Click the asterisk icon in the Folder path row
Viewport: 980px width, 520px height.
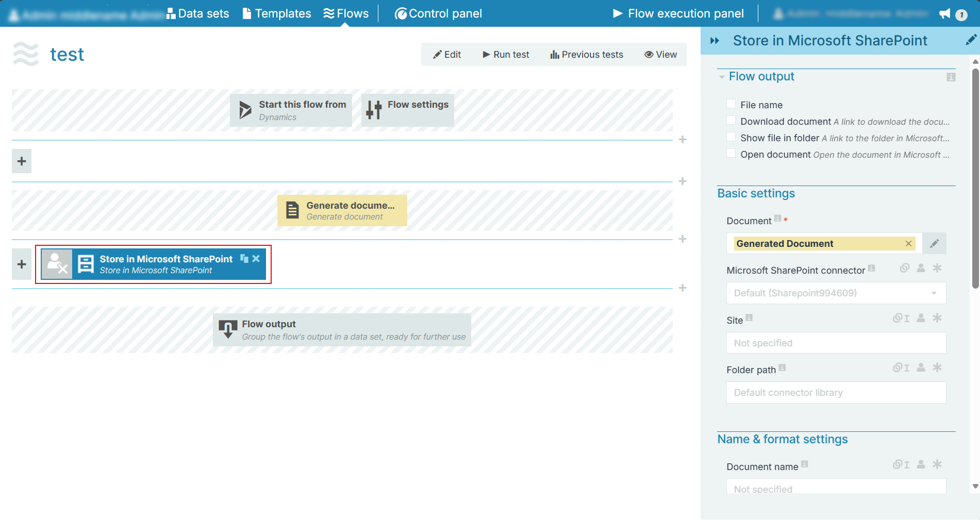click(937, 367)
